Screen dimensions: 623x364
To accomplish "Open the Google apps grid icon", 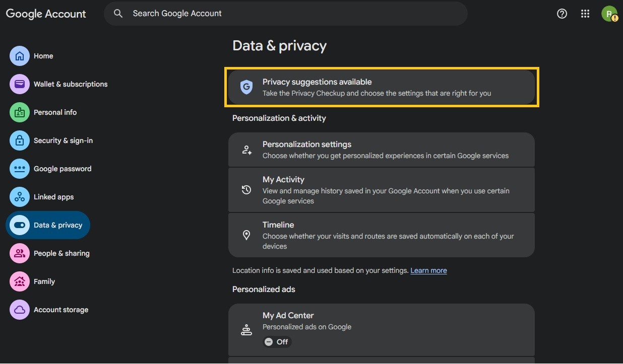I will point(585,14).
